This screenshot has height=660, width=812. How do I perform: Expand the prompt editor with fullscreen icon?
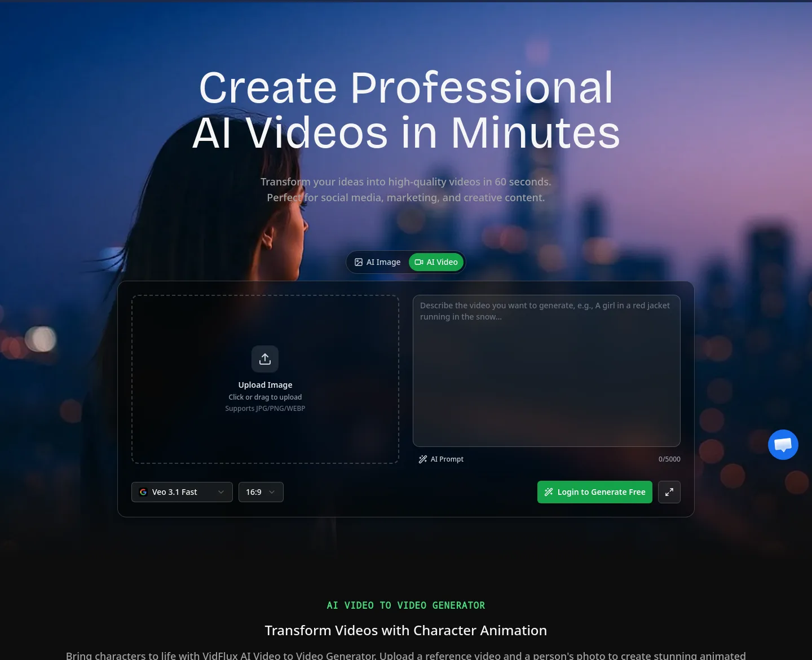[669, 492]
